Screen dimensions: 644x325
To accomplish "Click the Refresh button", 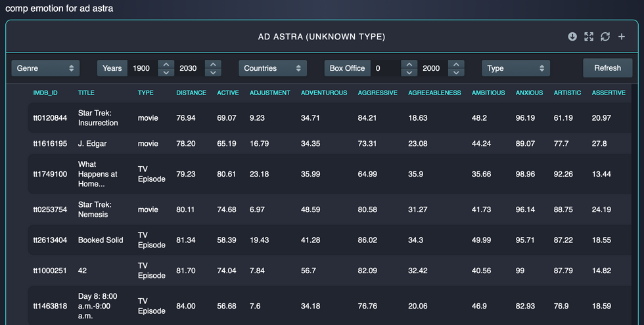I will pyautogui.click(x=607, y=68).
